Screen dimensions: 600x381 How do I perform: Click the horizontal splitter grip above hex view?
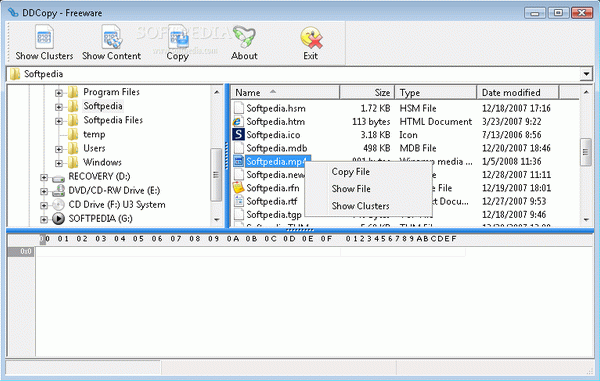[x=300, y=230]
